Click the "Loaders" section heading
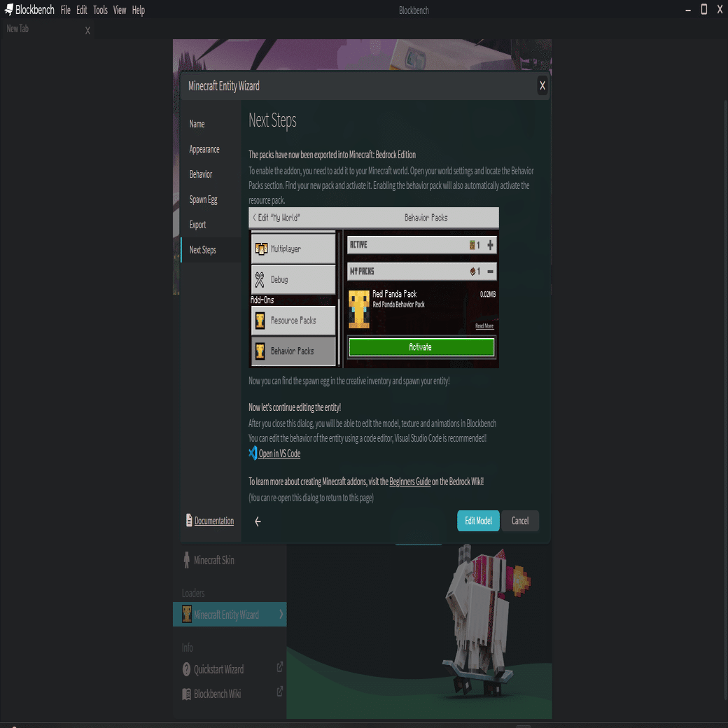The image size is (728, 728). 193,594
